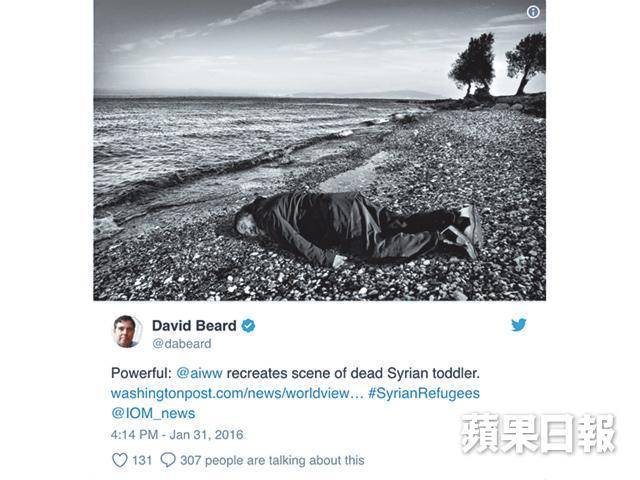Click the reply speech bubble icon
The width and height of the screenshot is (640, 480).
coord(168,460)
